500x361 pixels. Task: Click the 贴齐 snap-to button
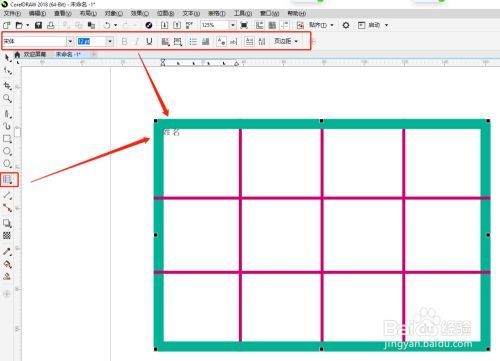click(321, 25)
